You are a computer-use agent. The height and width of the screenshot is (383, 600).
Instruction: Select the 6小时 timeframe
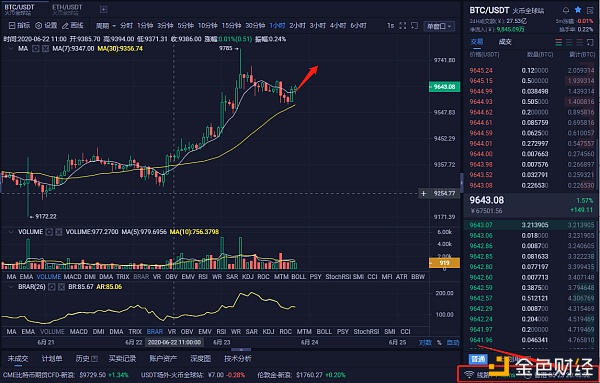click(359, 26)
